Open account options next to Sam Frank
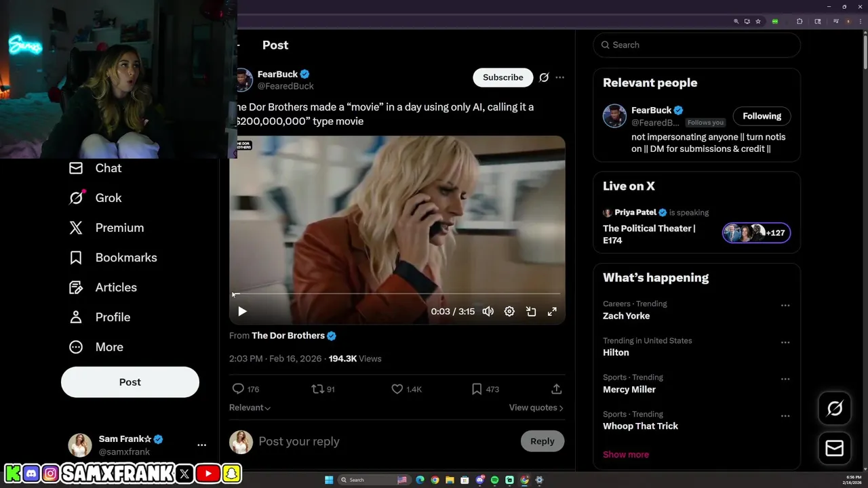868x488 pixels. [201, 445]
